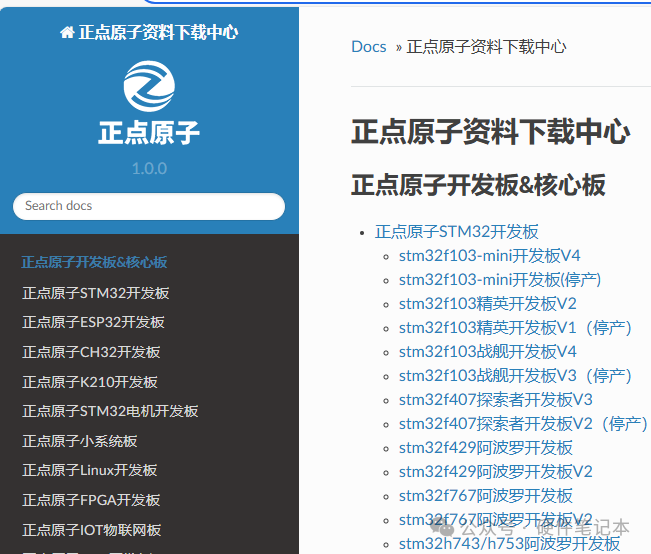Select 正点原子小系统板 in sidebar

pos(80,441)
